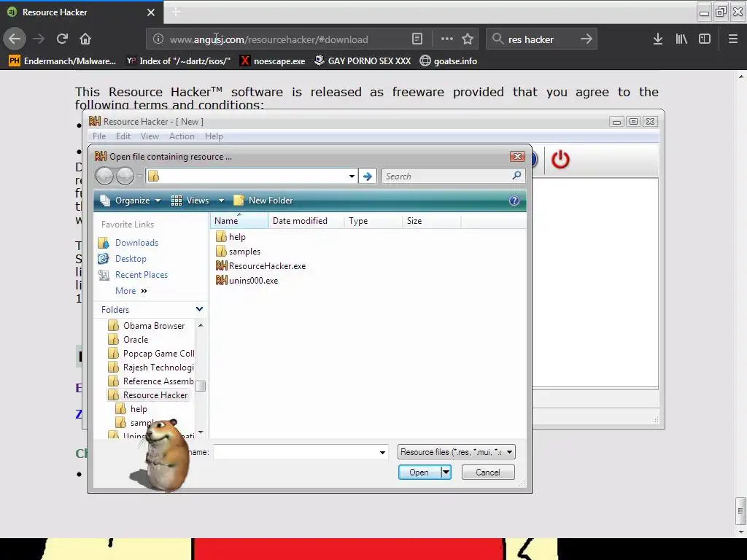Click the red power icon in Resource Hacker toolbar
This screenshot has width=747, height=560.
click(560, 160)
